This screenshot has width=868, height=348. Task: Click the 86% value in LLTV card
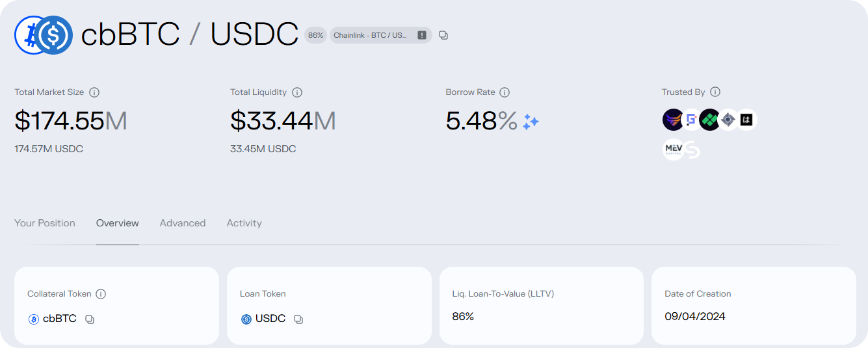[x=463, y=317]
